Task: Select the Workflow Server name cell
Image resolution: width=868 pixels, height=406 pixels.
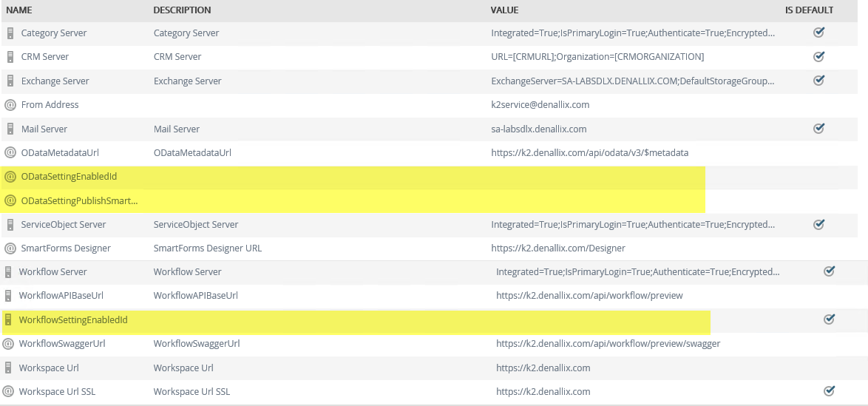Action: pos(52,272)
